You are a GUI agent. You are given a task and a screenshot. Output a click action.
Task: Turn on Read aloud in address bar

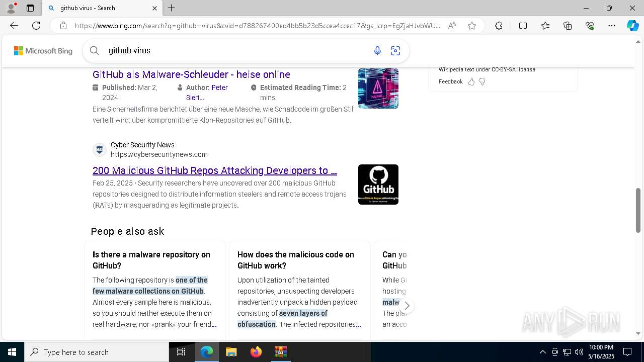pos(452,26)
